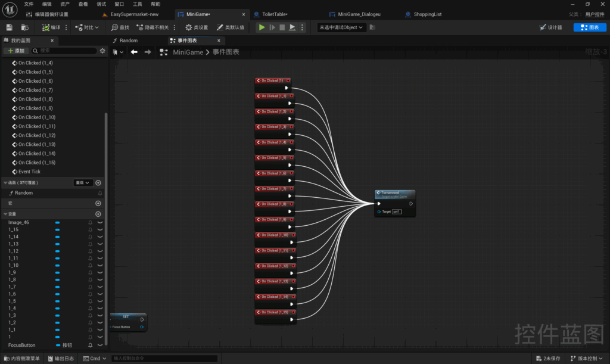Open the Debug (调试) menu
This screenshot has height=364, width=610.
click(101, 4)
